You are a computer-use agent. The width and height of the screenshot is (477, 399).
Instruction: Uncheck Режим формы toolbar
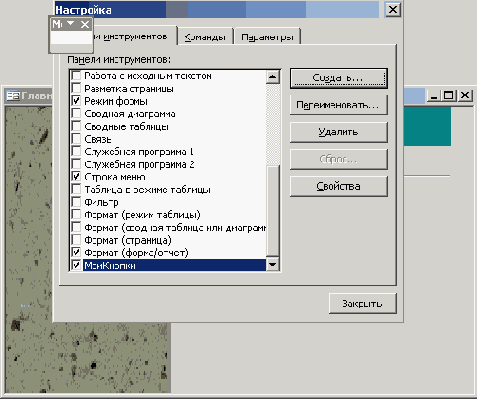click(76, 101)
